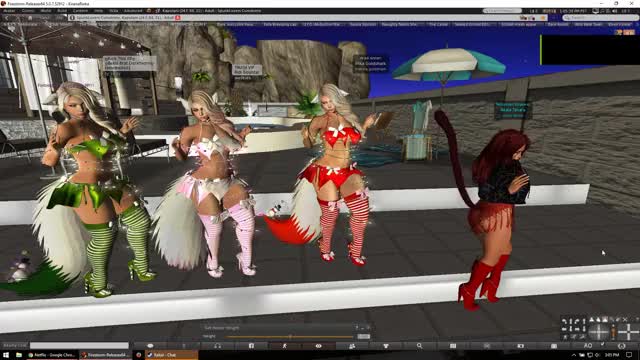Click the eye icon on the bottom toolbar
The height and width of the screenshot is (360, 640).
[x=318, y=346]
